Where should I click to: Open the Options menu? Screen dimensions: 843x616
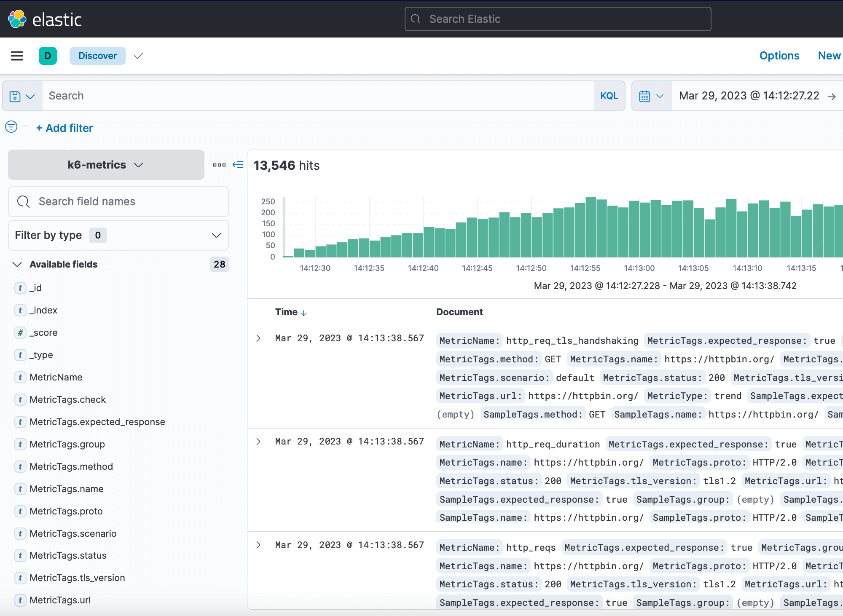779,56
